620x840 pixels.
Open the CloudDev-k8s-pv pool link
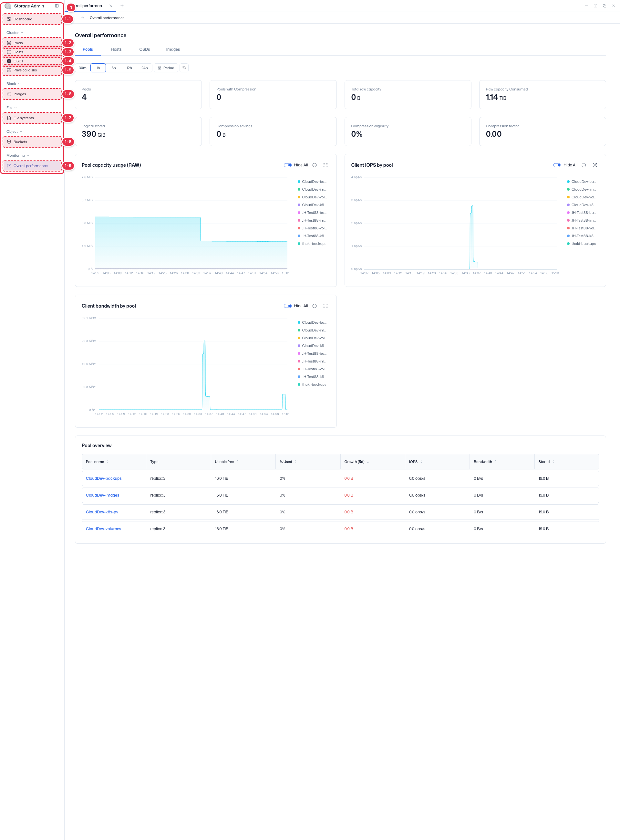click(x=102, y=512)
